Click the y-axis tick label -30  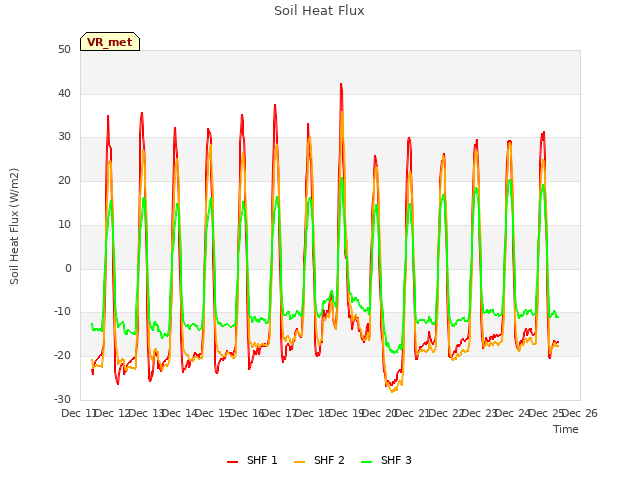click(62, 399)
